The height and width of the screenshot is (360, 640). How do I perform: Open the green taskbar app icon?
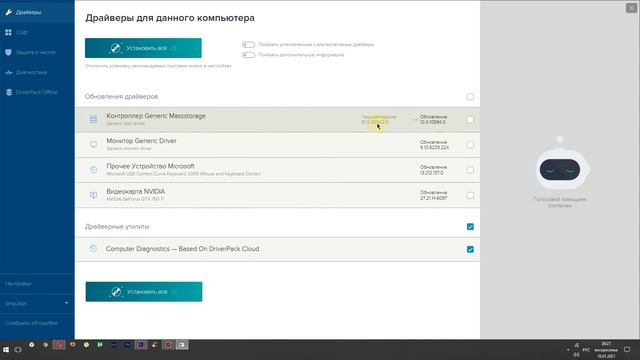(x=100, y=345)
